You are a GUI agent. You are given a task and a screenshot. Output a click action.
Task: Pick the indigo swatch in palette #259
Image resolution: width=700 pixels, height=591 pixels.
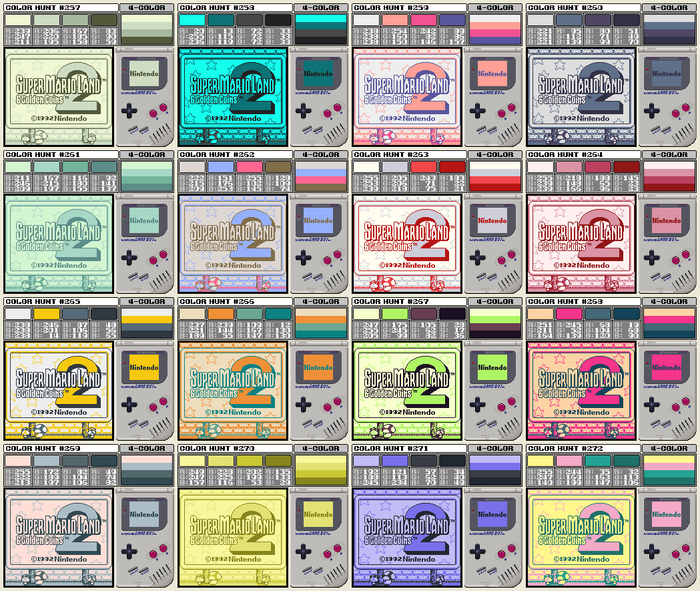[452, 20]
